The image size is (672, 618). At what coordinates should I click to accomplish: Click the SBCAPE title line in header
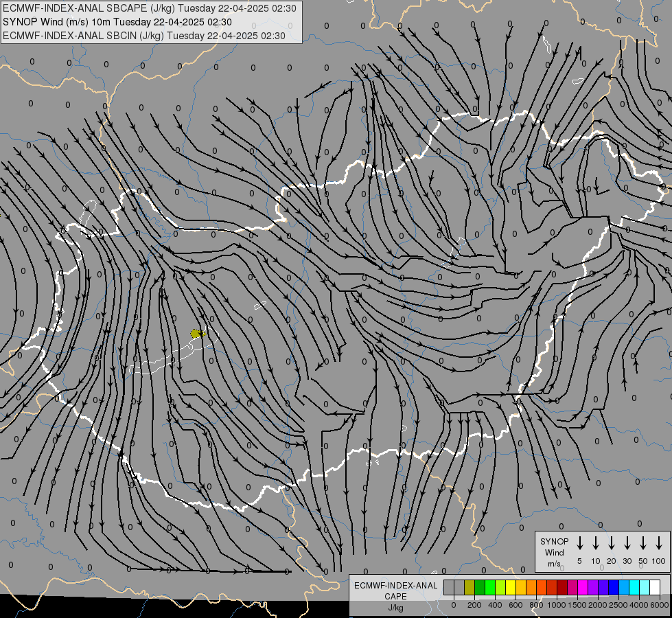point(150,8)
